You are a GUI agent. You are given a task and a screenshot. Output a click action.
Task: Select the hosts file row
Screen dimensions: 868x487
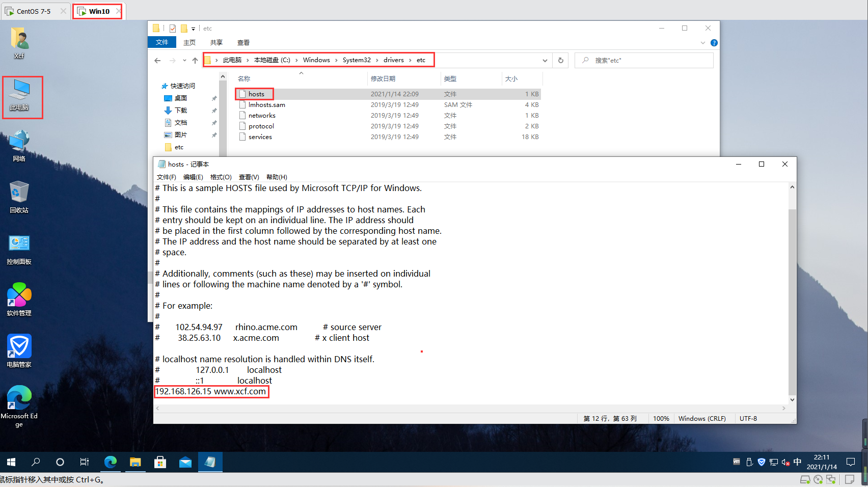388,94
